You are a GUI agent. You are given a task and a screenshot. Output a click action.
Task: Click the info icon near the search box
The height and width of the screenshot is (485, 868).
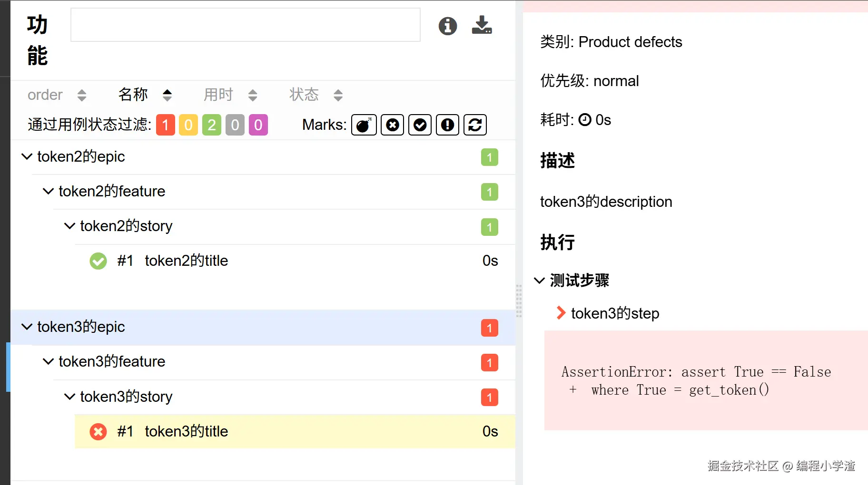point(447,26)
